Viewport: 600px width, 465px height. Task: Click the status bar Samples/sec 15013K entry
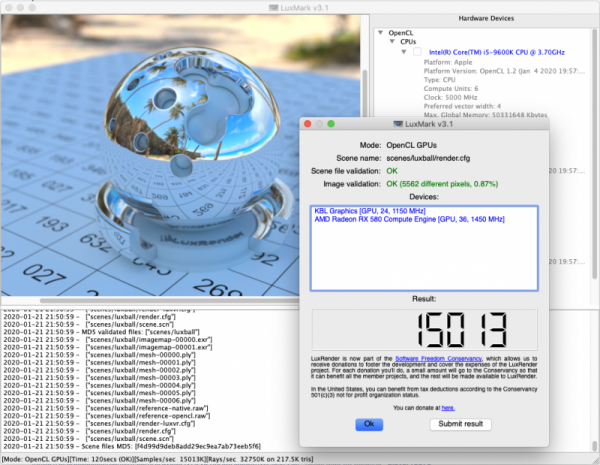(x=171, y=459)
